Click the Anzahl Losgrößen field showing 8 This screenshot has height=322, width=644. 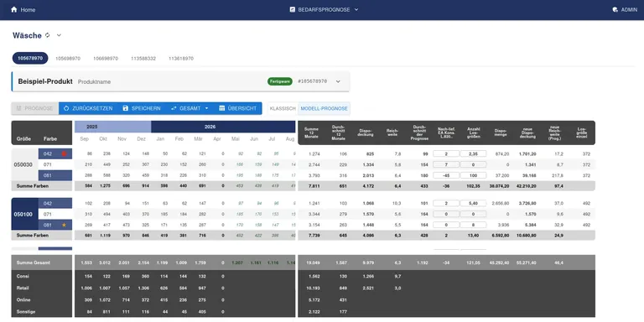point(473,225)
